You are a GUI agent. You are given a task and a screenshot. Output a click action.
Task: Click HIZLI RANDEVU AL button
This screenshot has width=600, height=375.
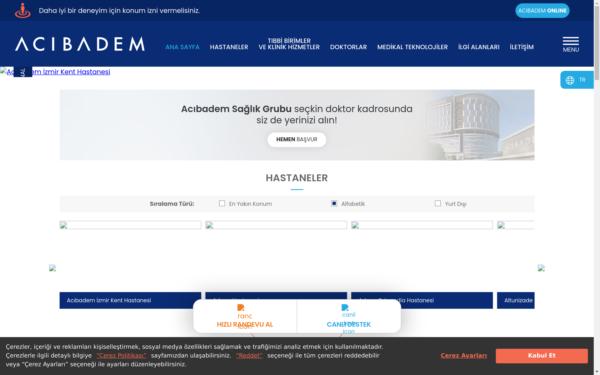pos(245,324)
